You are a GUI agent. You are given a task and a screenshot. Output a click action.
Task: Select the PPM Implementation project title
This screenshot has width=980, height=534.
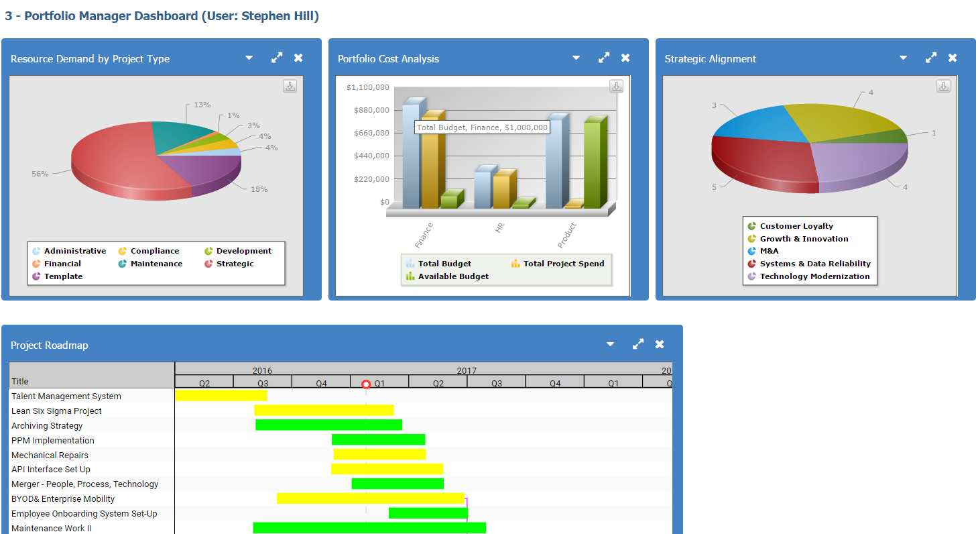pyautogui.click(x=53, y=441)
